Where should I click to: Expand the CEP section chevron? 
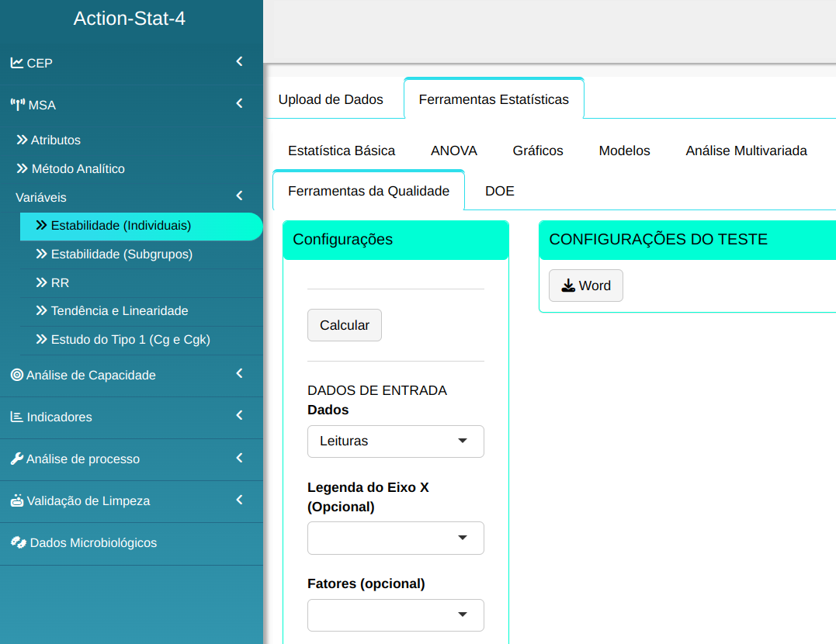pos(239,62)
